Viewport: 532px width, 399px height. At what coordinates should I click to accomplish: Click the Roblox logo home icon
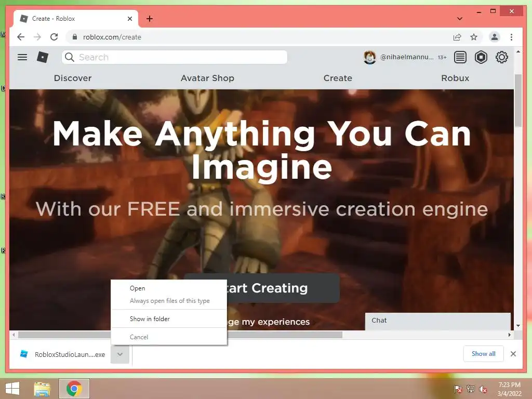coord(43,57)
